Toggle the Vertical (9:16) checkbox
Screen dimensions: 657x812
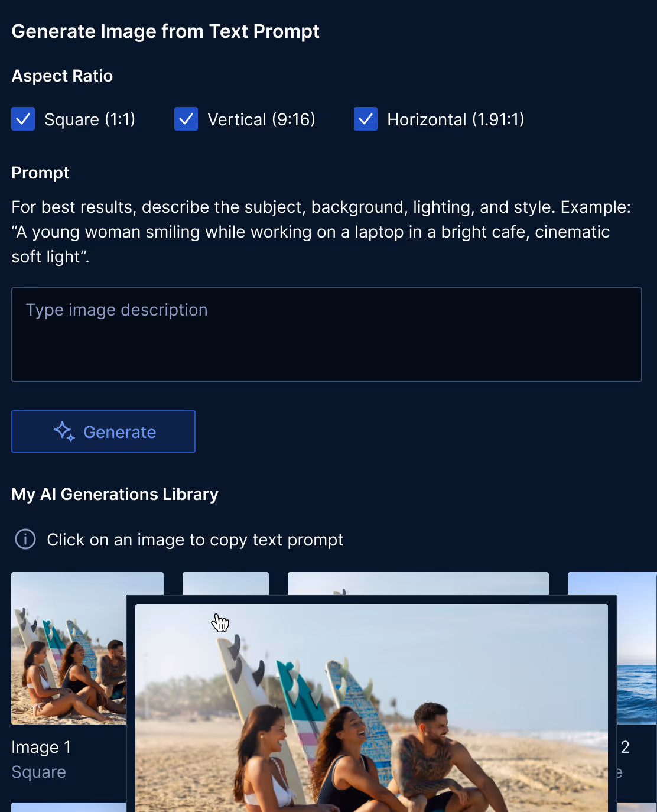[x=186, y=119]
